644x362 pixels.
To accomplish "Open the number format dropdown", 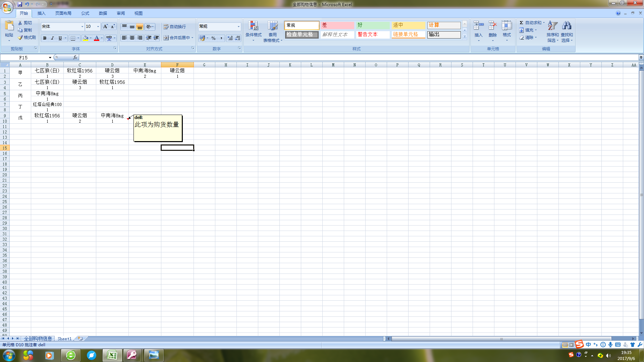I will pos(238,26).
